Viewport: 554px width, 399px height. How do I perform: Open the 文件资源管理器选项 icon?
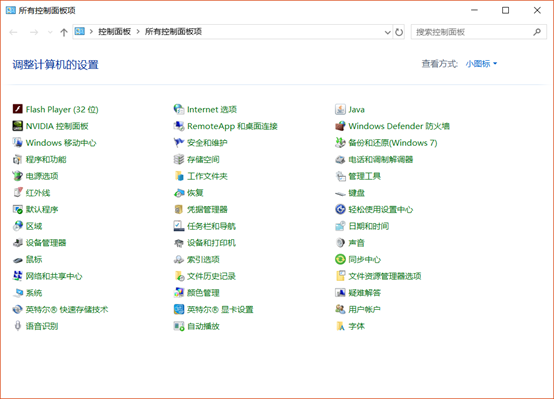click(x=340, y=276)
